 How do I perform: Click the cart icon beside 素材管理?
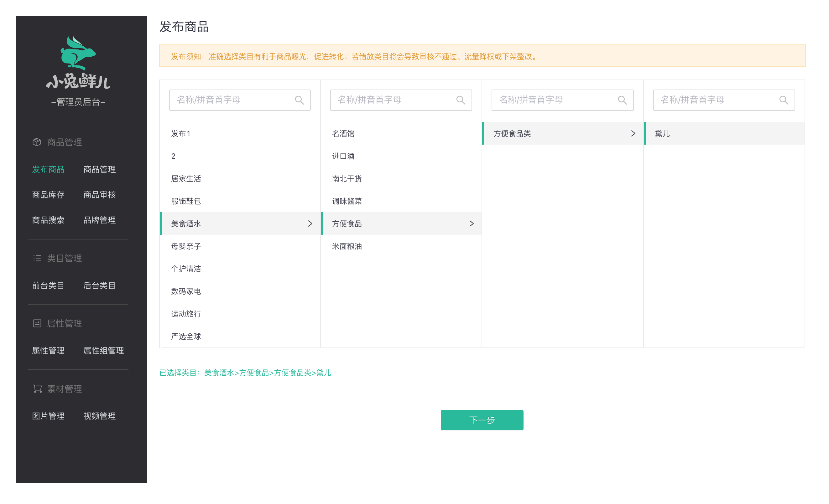(x=37, y=389)
